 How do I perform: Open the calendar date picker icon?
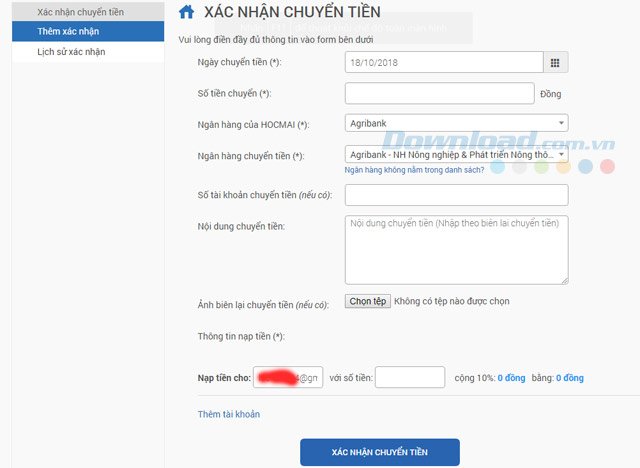(555, 62)
